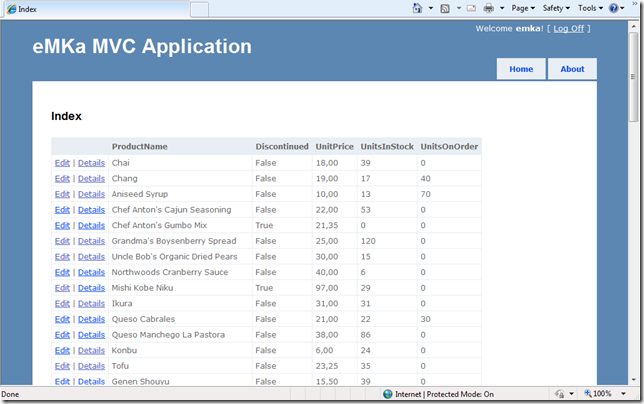644x404 pixels.
Task: Click the UnitPrice column header
Action: pyautogui.click(x=334, y=147)
